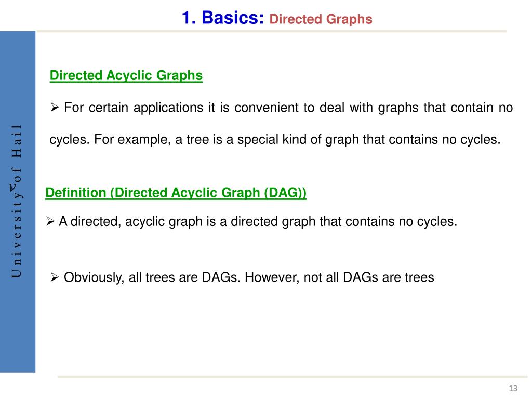Select the 'Directed Acyclic Graphs' green heading
Viewport: 532px width, 399px height.
pos(126,76)
